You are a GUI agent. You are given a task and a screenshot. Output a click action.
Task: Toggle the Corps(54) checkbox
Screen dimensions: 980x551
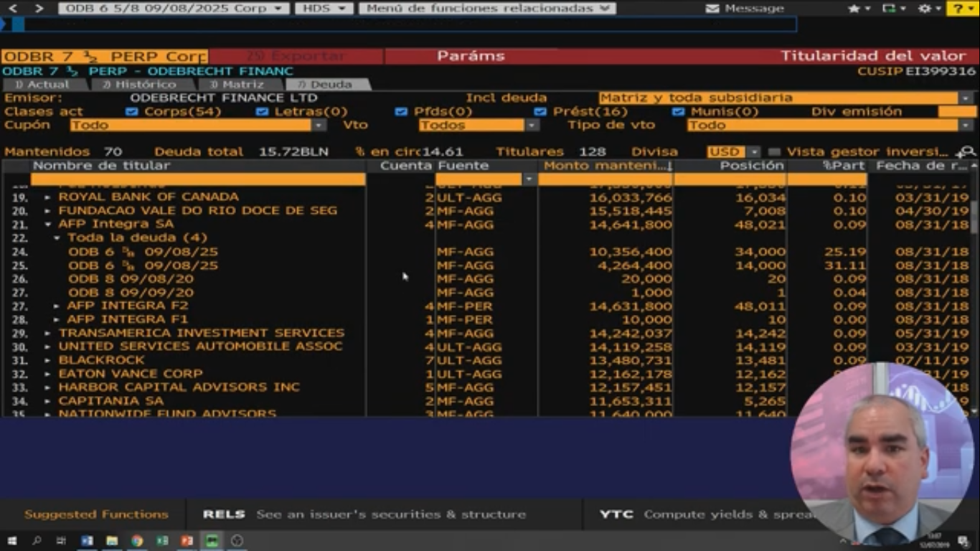pos(131,112)
